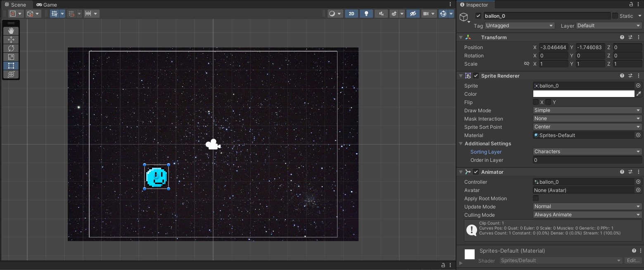Open object picker for Avatar field
This screenshot has height=270, width=644.
[638, 190]
